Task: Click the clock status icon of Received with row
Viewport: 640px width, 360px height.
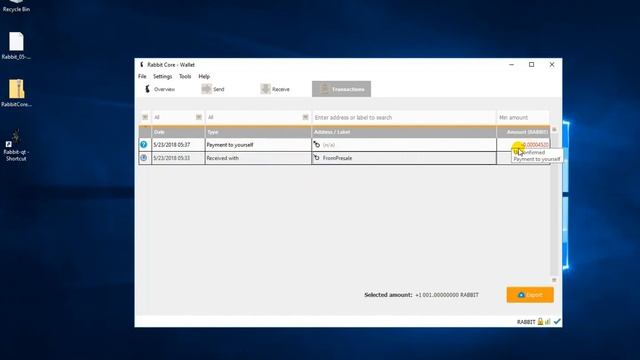Action: [x=144, y=158]
